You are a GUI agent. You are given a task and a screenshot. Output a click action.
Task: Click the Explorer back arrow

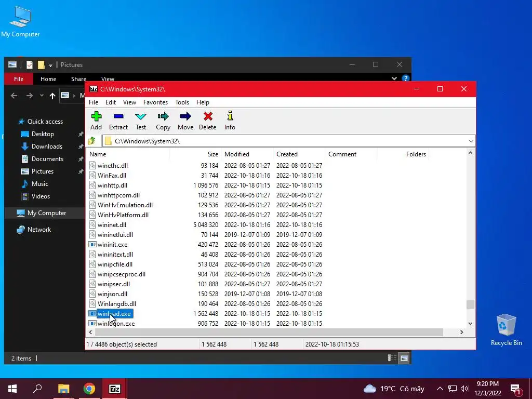coord(14,96)
